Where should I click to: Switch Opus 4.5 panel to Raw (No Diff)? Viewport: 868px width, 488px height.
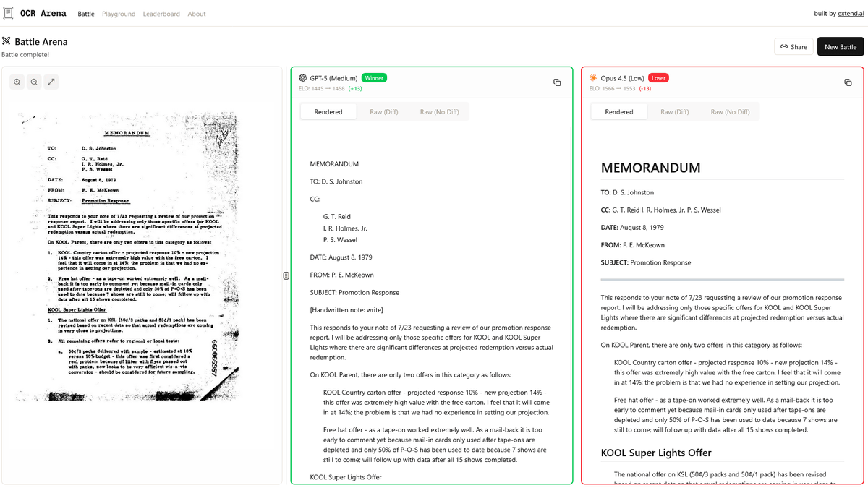pyautogui.click(x=730, y=112)
